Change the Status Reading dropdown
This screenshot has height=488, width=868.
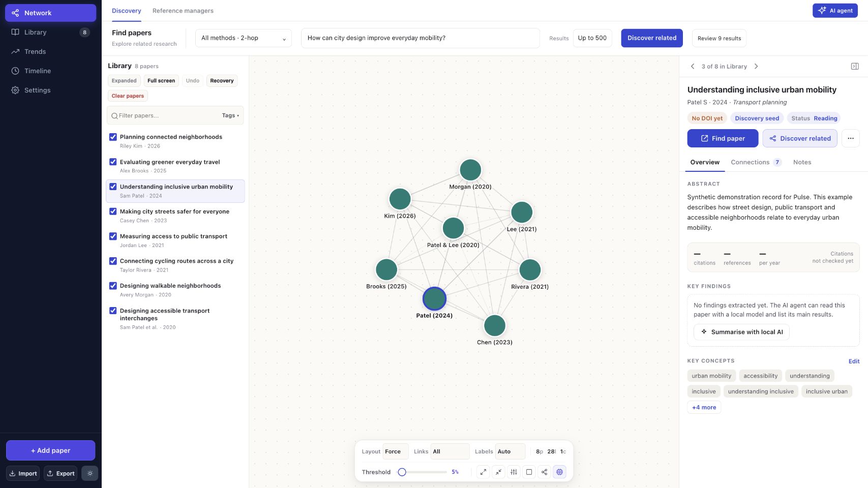coord(814,118)
